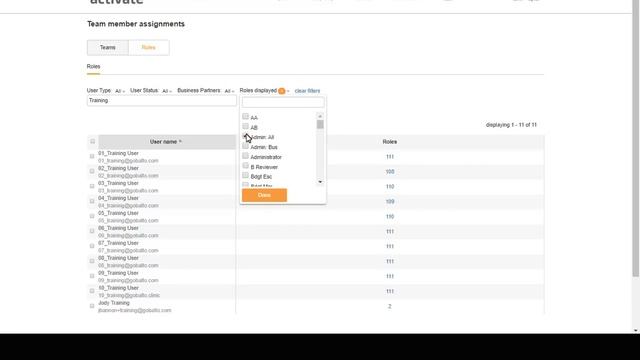This screenshot has height=360, width=640.
Task: Switch to the Teams tab
Action: [108, 47]
